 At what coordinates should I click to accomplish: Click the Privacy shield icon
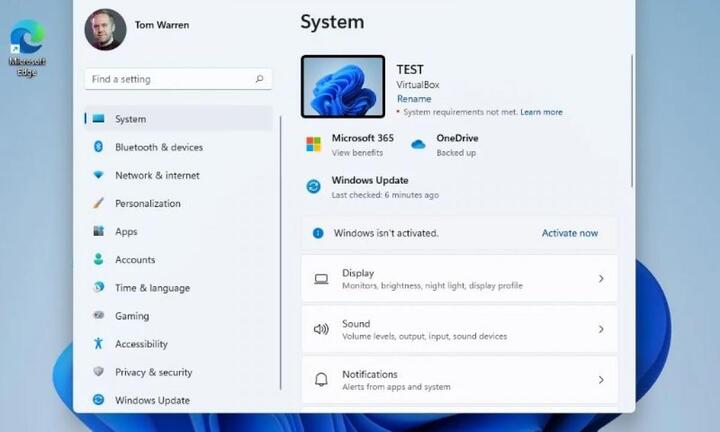pos(98,371)
